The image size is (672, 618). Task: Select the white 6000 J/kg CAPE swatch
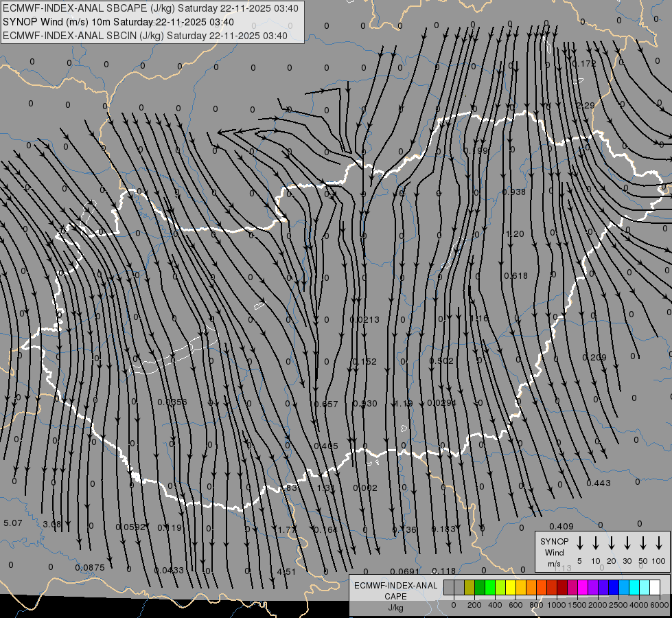(x=655, y=587)
